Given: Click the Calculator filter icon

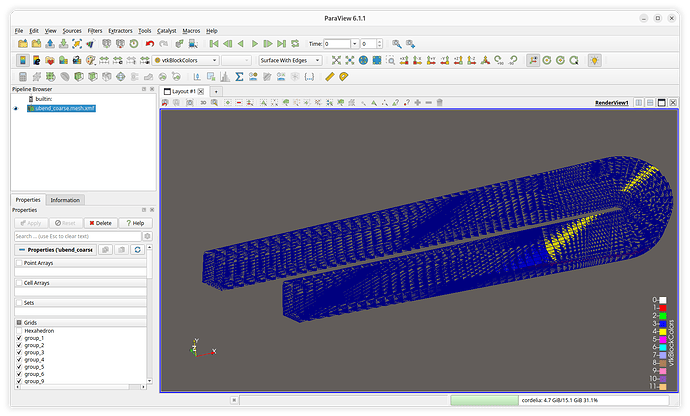Looking at the screenshot, I should point(23,77).
